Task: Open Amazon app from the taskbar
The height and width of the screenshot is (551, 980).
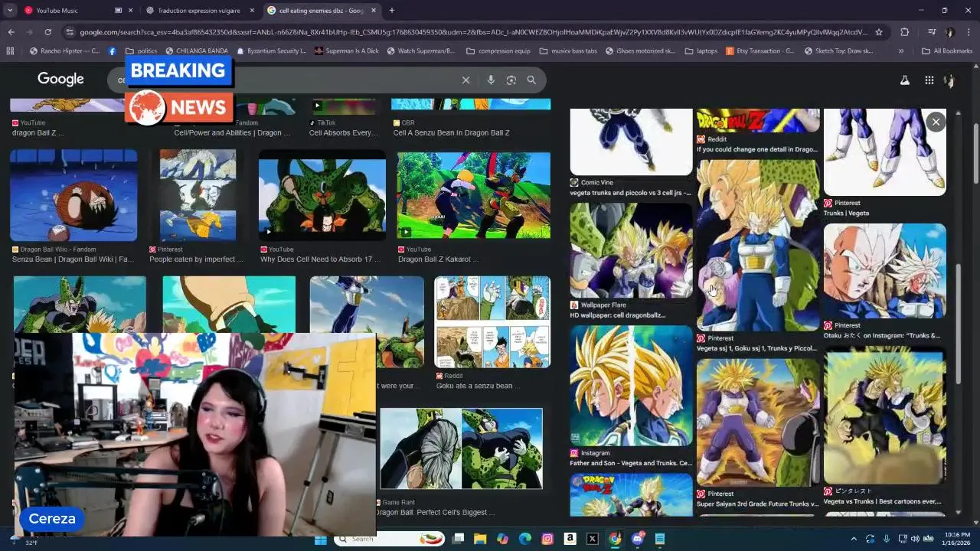Action: [570, 539]
